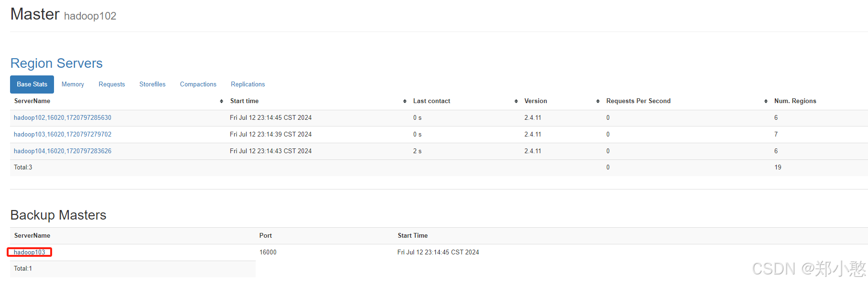Sort by ServerName column arrow icon
Screen dimensions: 868x284
coord(221,101)
